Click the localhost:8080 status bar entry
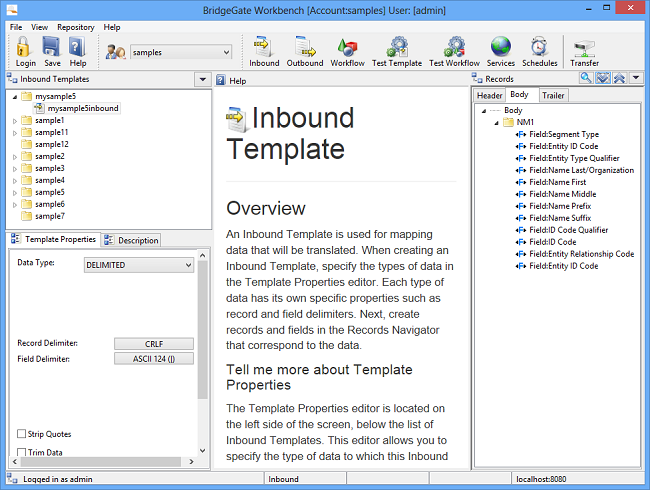Screen dimensions: 650x490 tap(541, 479)
